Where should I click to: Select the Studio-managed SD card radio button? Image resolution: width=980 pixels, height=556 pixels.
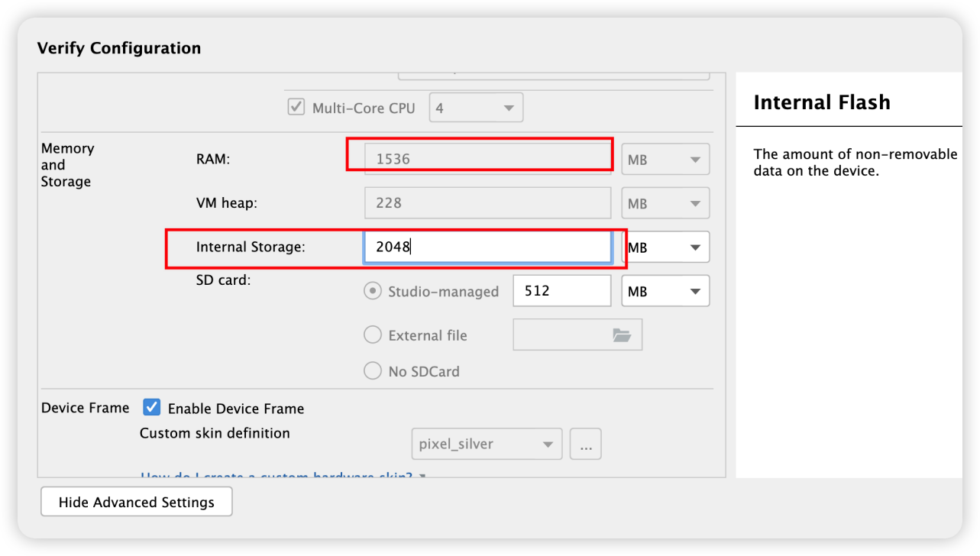coord(373,291)
